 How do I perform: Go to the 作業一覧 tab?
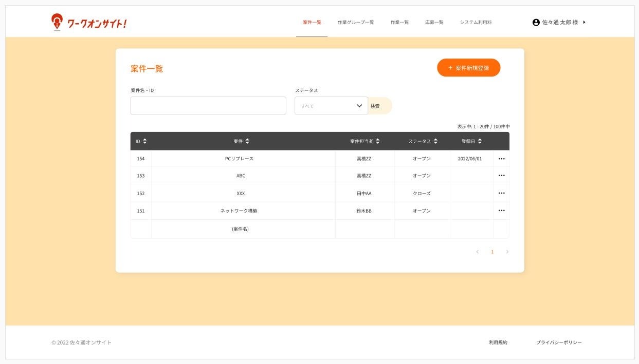(x=399, y=22)
